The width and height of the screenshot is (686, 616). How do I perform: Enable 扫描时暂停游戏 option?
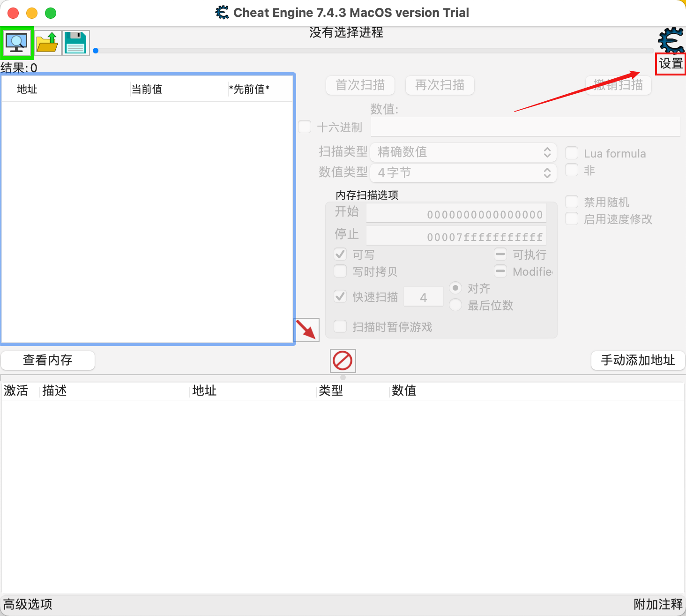click(x=340, y=326)
